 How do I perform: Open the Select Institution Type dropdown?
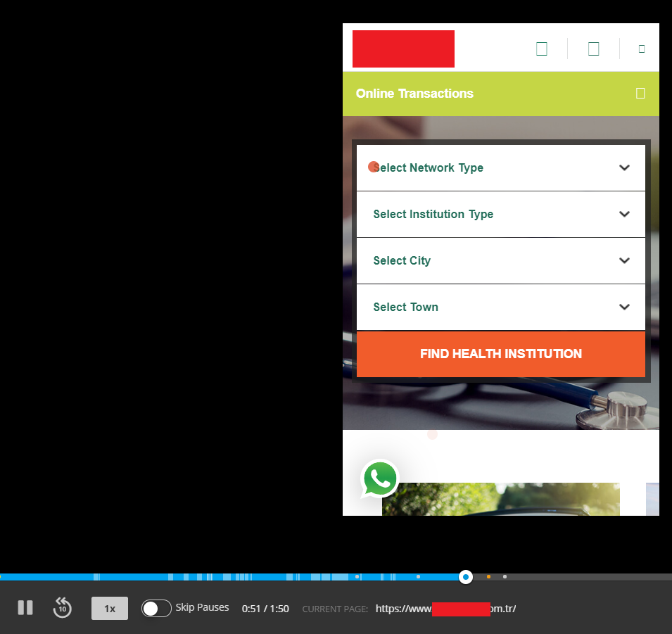[500, 214]
